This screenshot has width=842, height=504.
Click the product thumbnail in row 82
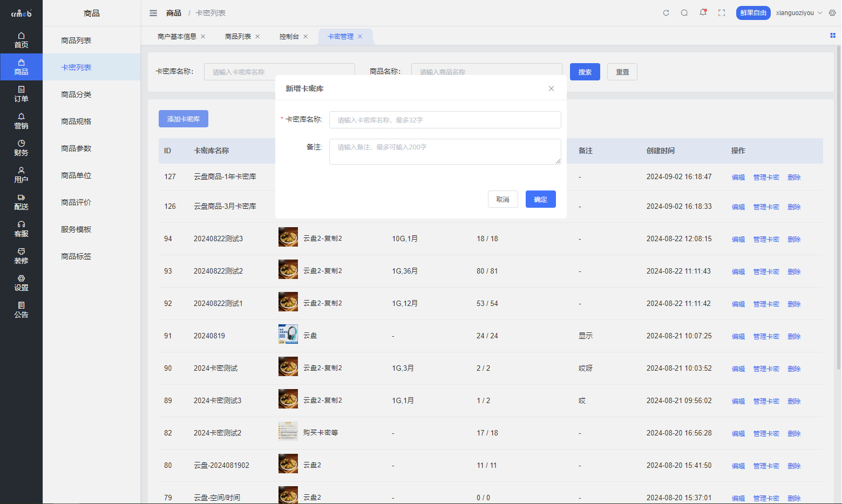click(288, 431)
